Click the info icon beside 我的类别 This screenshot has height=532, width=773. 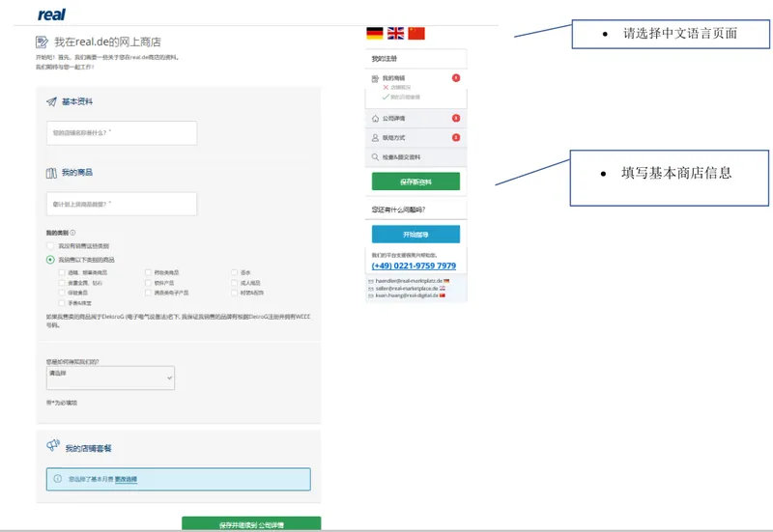73,233
